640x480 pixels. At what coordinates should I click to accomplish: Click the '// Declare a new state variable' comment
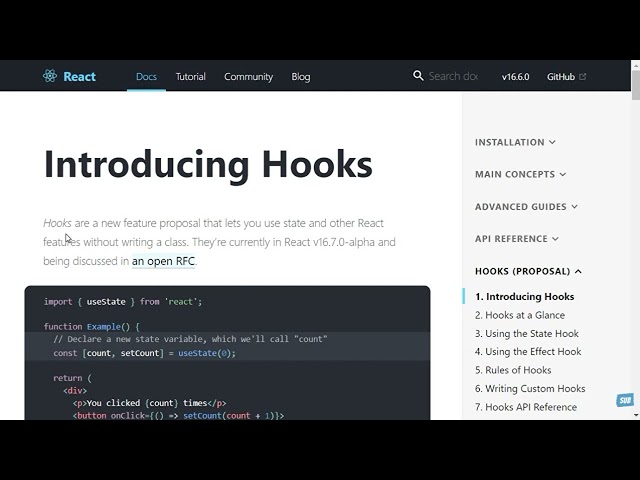point(190,339)
